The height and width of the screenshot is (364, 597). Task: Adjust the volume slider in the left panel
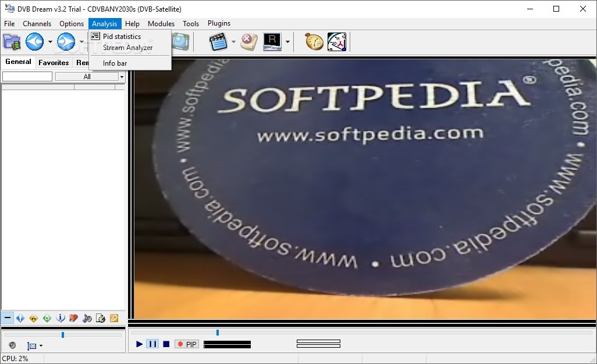(63, 335)
